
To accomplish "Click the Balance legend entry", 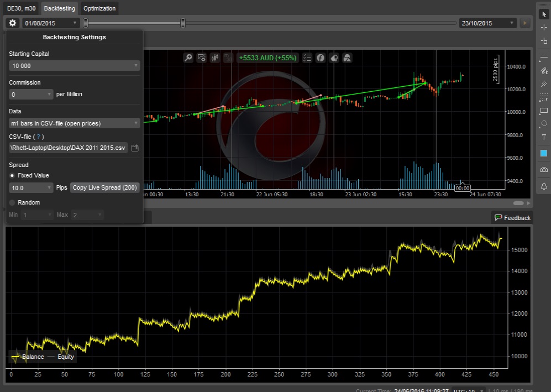I will pos(28,357).
